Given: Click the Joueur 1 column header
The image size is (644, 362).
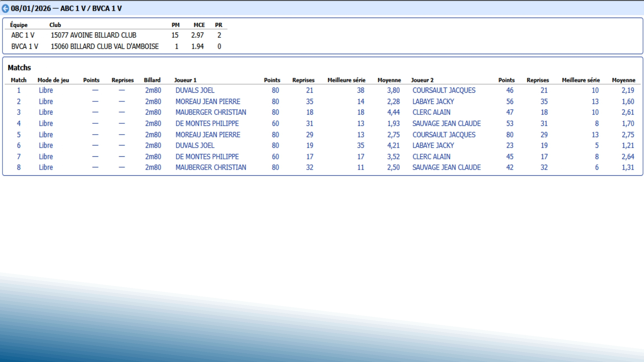Looking at the screenshot, I should (185, 80).
